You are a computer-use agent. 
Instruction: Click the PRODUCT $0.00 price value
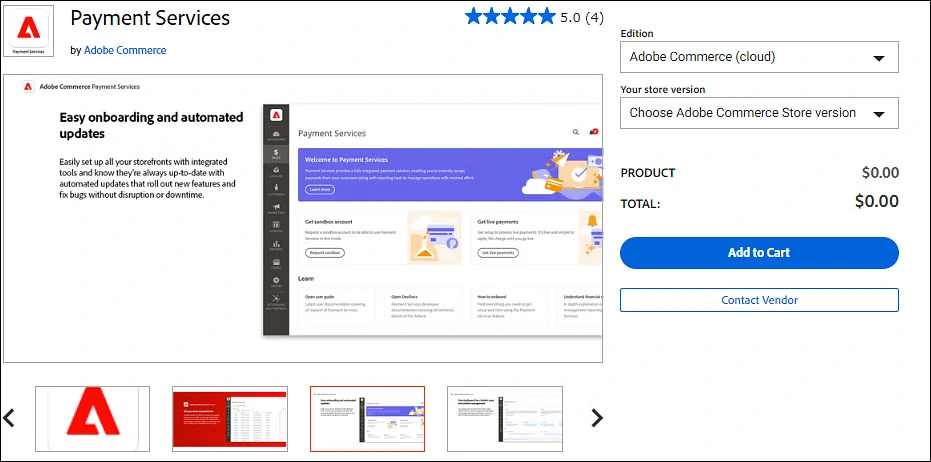click(880, 173)
